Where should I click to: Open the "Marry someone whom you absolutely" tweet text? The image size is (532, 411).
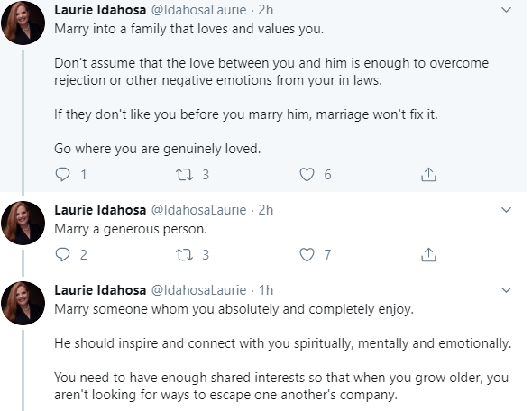(234, 309)
